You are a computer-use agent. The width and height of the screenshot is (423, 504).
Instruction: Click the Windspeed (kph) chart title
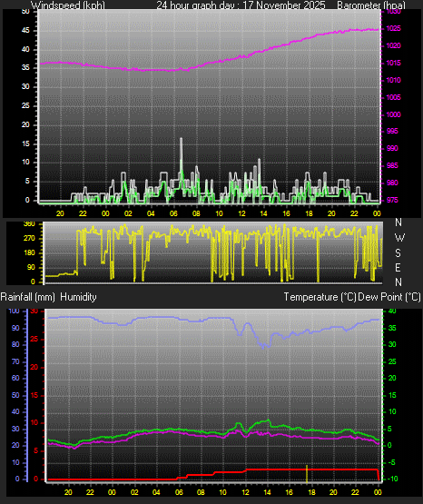tap(68, 5)
